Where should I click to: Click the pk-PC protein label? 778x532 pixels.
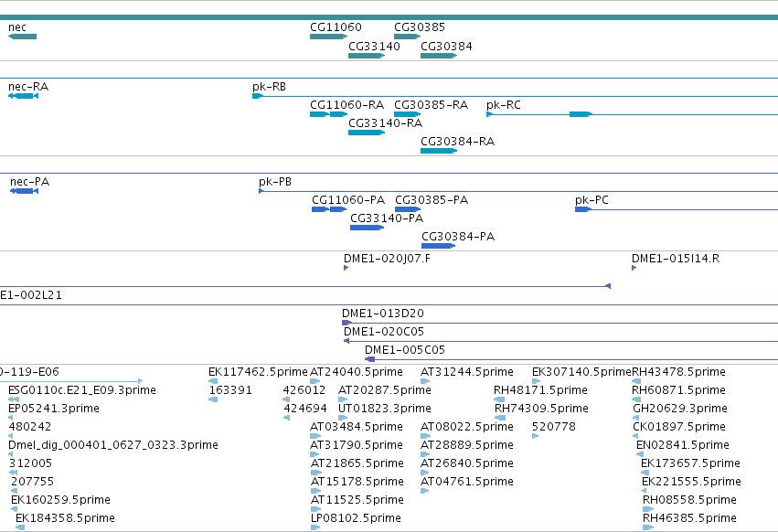(x=591, y=200)
